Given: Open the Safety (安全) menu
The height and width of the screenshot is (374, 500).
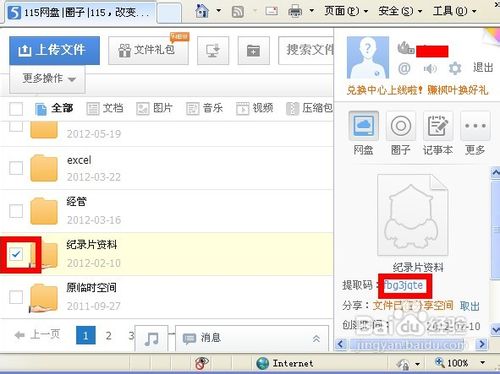Looking at the screenshot, I should pyautogui.click(x=400, y=11).
